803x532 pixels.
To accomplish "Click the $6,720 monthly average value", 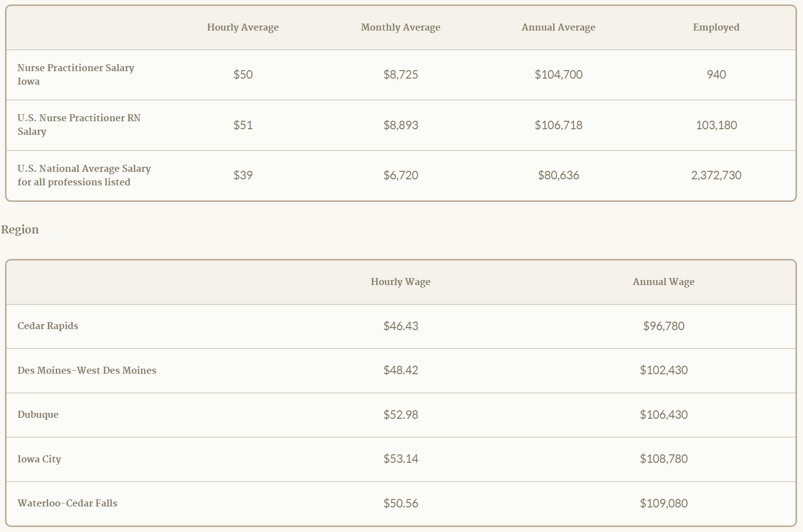I will tap(401, 175).
